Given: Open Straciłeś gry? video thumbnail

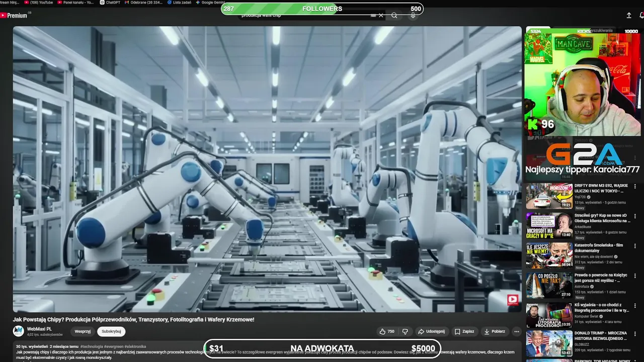Looking at the screenshot, I should pos(549,226).
